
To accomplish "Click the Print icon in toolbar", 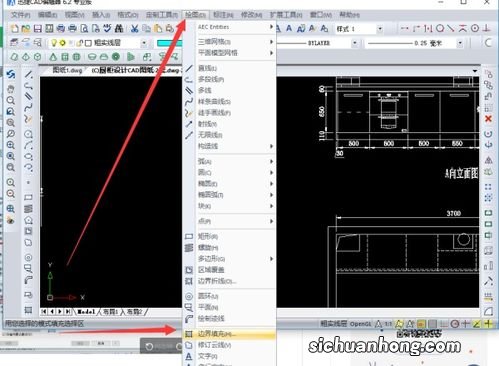I will [x=72, y=29].
